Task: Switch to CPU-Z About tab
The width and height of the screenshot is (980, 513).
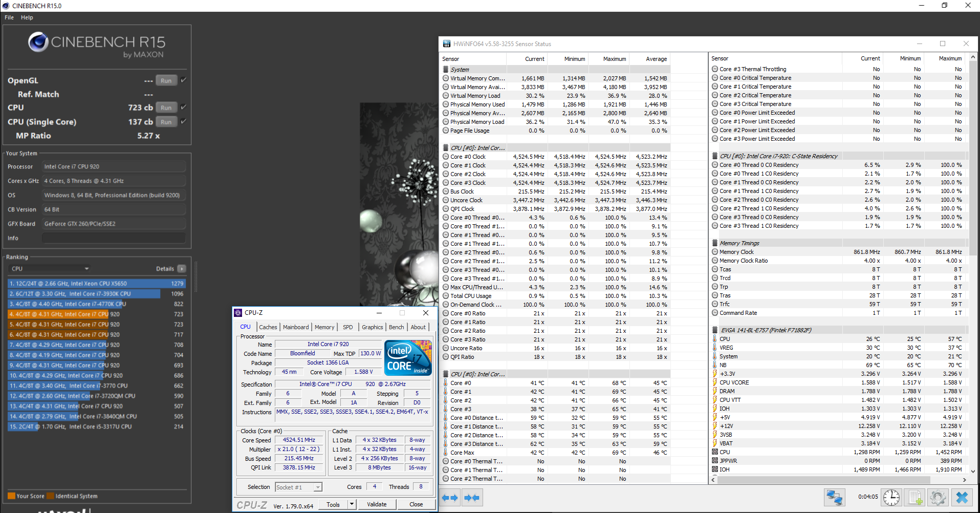Action: [x=418, y=327]
